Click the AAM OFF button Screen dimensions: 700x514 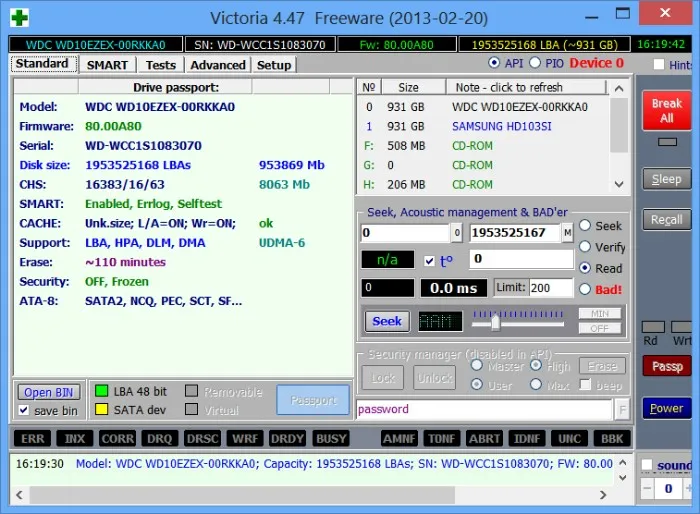pos(600,329)
